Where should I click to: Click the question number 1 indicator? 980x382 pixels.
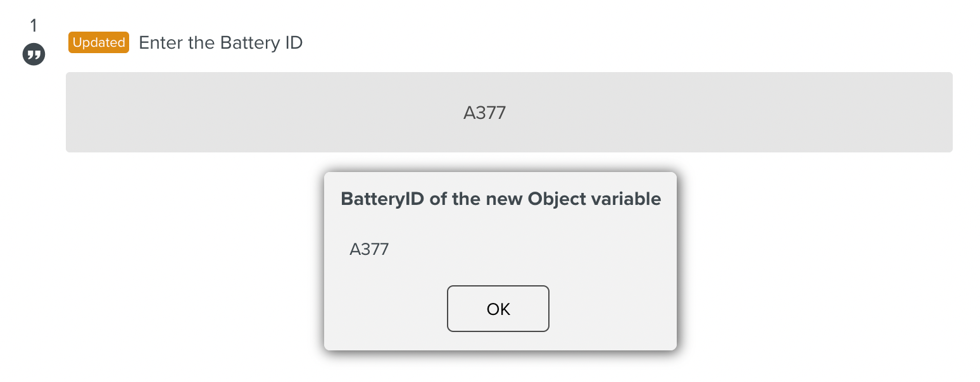coord(32,25)
